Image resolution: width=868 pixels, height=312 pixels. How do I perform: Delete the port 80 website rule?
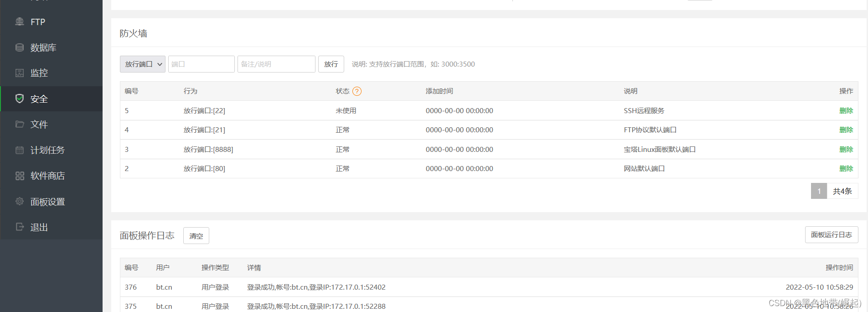[x=846, y=169]
